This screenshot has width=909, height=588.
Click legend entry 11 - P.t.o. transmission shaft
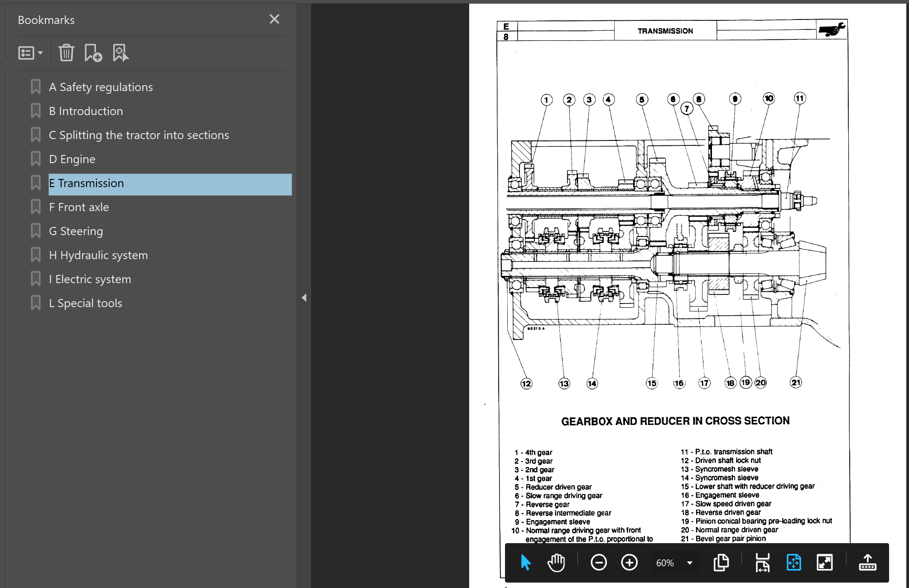click(x=726, y=452)
